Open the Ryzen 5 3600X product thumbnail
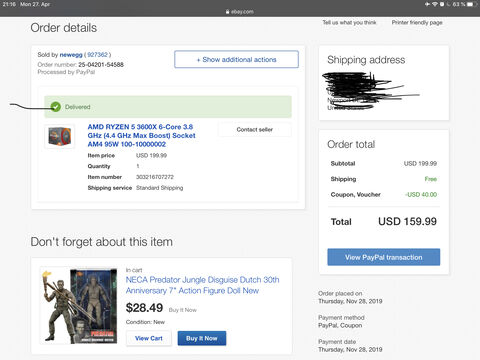This screenshot has height=360, width=480. click(x=60, y=136)
